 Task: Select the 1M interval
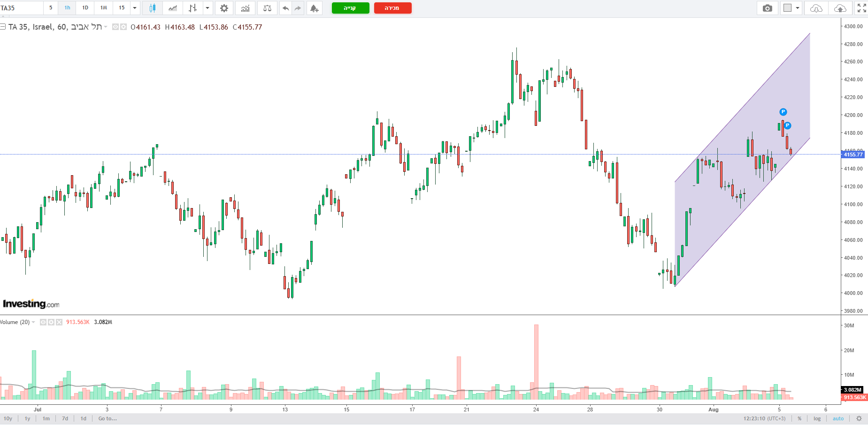[x=104, y=8]
